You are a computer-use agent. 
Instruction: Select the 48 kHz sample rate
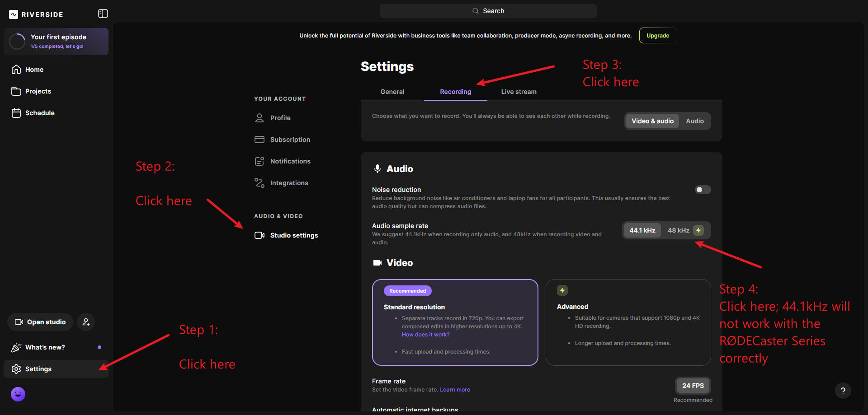685,230
